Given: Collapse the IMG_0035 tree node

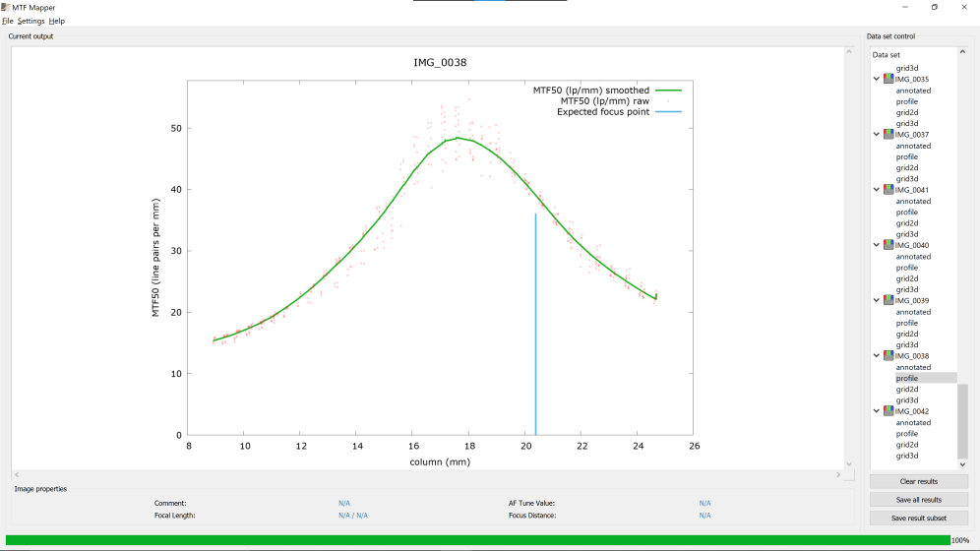Looking at the screenshot, I should click(x=877, y=80).
